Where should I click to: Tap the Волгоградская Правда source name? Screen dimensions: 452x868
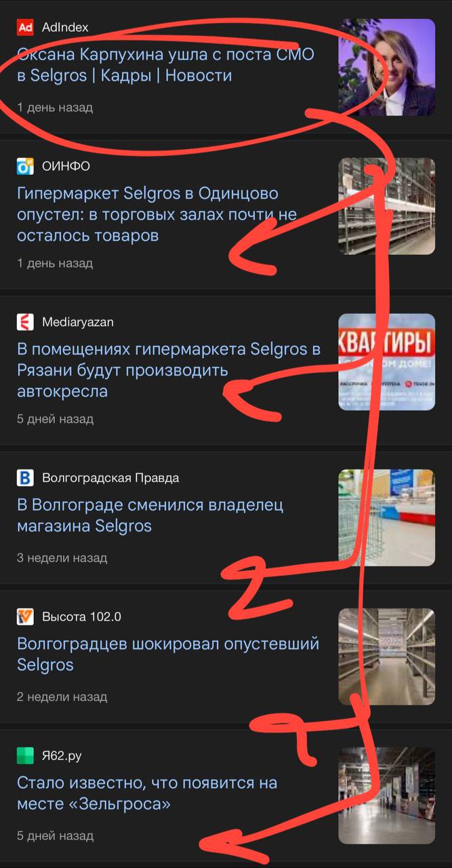click(110, 478)
